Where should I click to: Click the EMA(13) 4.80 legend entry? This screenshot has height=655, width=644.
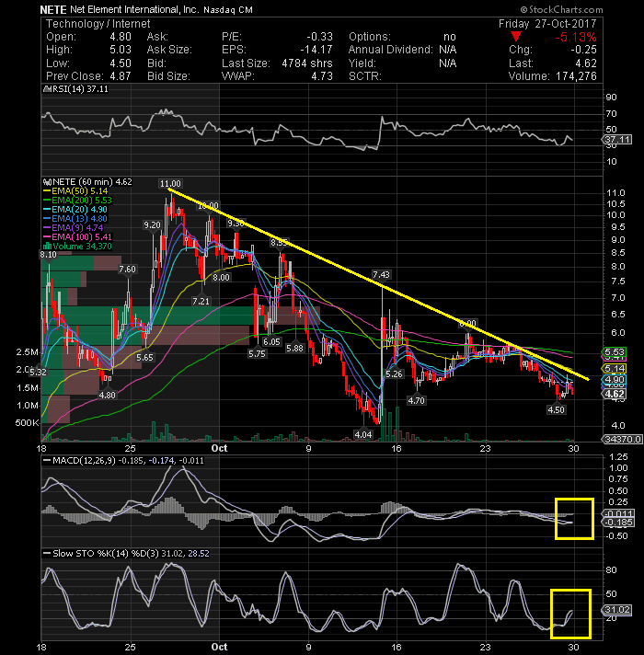[75, 219]
